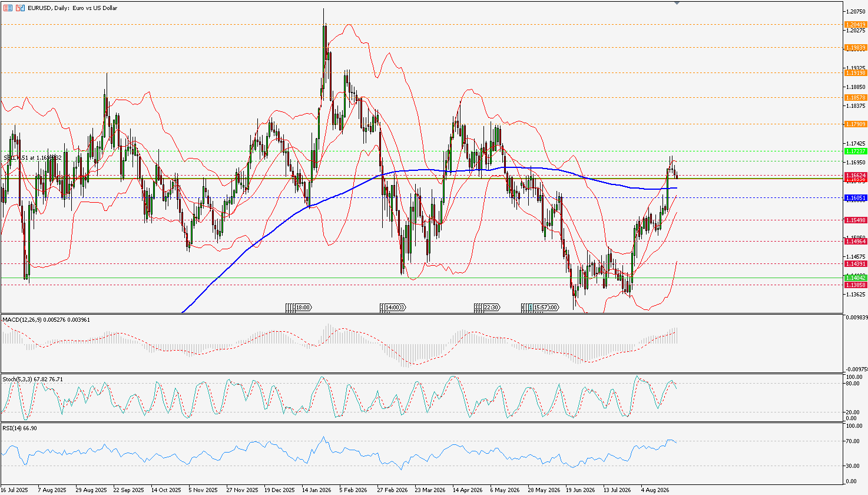
Task: Click the red 1.13858 price level tag
Action: click(x=855, y=285)
